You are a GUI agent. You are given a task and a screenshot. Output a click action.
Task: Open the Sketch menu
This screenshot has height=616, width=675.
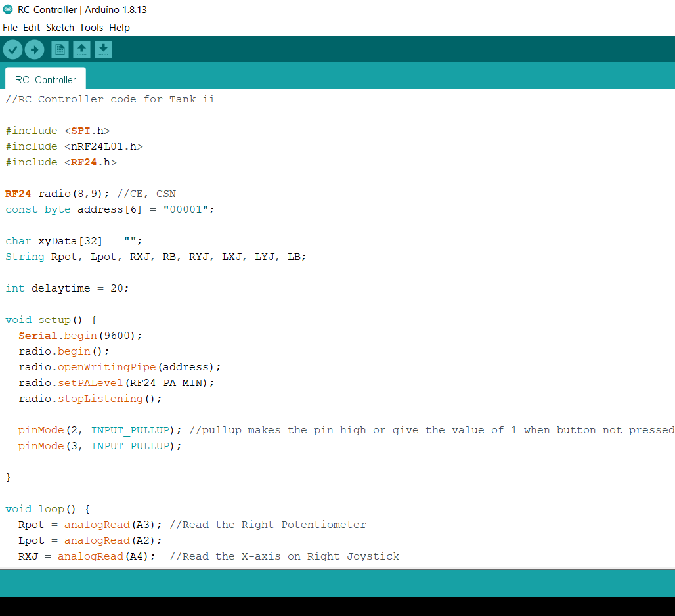pos(60,28)
